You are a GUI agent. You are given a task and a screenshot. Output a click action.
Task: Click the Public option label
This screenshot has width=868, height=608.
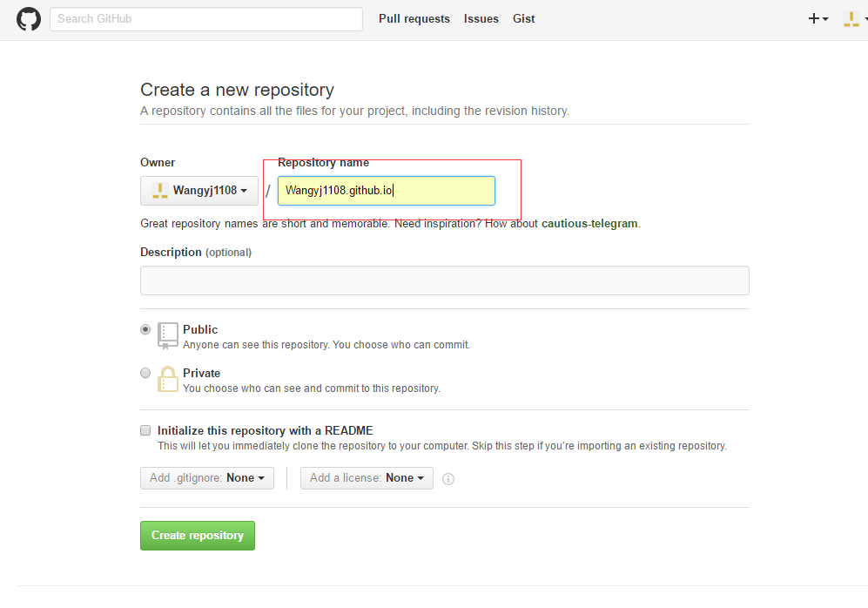[x=200, y=329]
